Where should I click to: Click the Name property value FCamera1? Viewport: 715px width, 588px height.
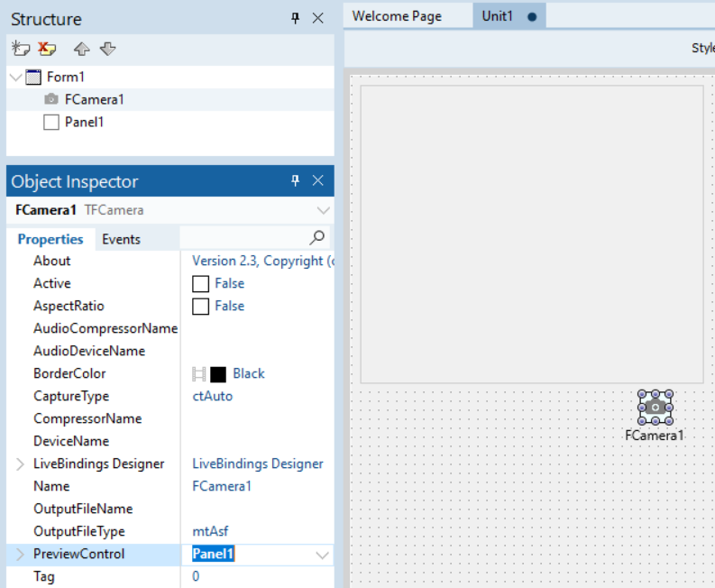222,486
